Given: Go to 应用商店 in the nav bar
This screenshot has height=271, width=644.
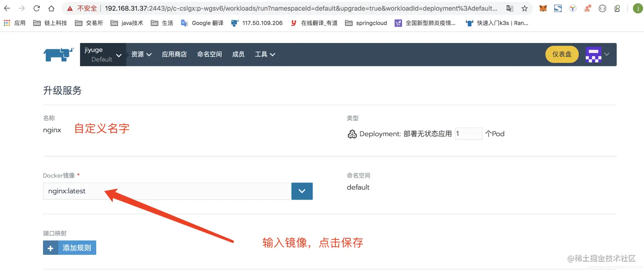Looking at the screenshot, I should 174,54.
